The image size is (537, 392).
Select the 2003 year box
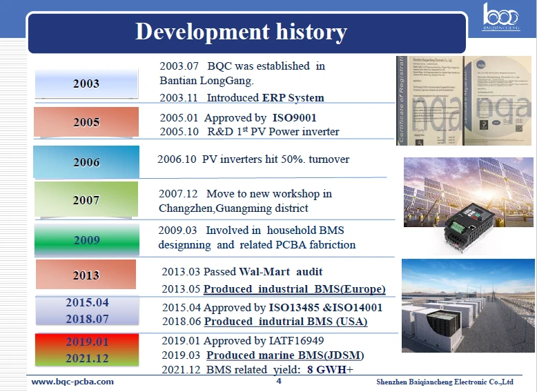tap(86, 84)
